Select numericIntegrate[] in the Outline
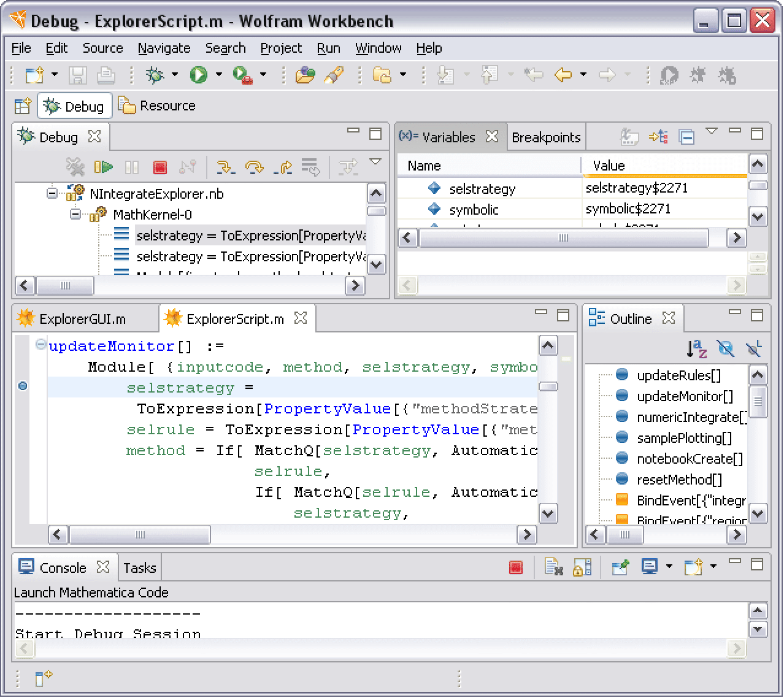Viewport: 784px width, 698px height. pos(691,417)
